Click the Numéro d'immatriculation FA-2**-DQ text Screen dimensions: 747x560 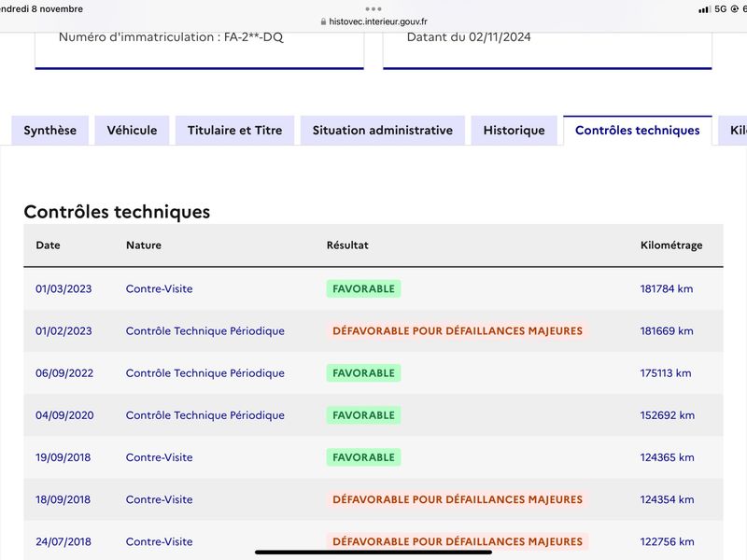[171, 37]
